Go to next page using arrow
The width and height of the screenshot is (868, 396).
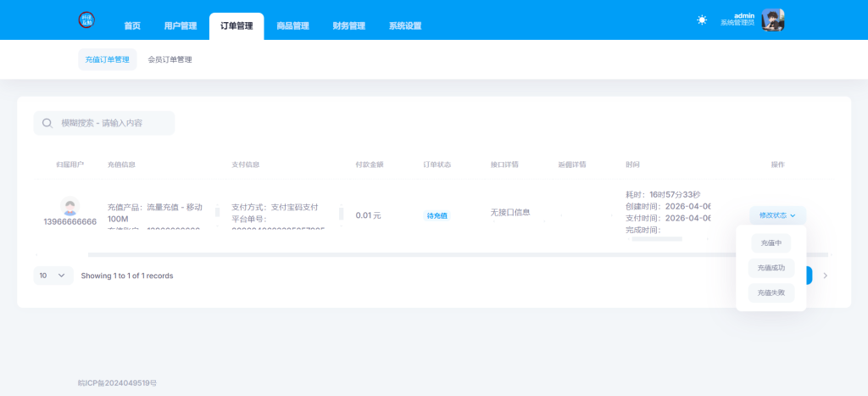click(826, 276)
